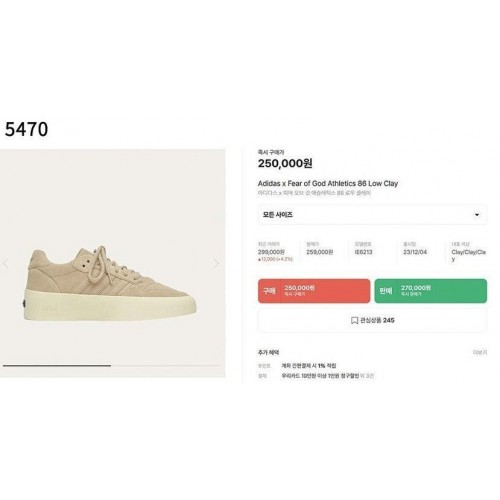Click the model number IE6213
This screenshot has width=500, height=500.
[x=363, y=252]
